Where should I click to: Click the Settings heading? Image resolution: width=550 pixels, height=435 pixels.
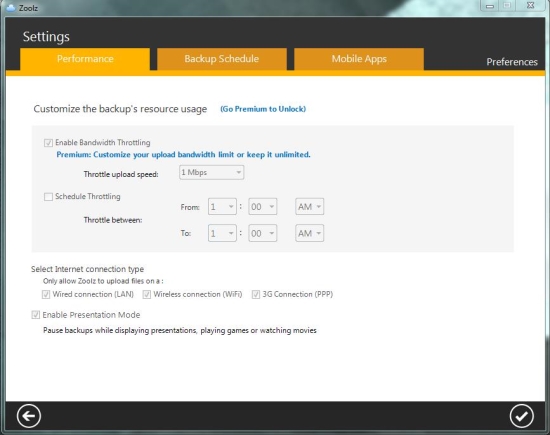[46, 37]
